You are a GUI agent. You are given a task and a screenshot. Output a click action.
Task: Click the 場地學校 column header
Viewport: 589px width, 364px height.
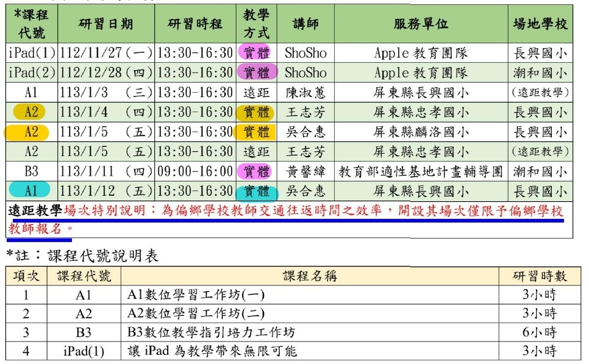click(540, 24)
